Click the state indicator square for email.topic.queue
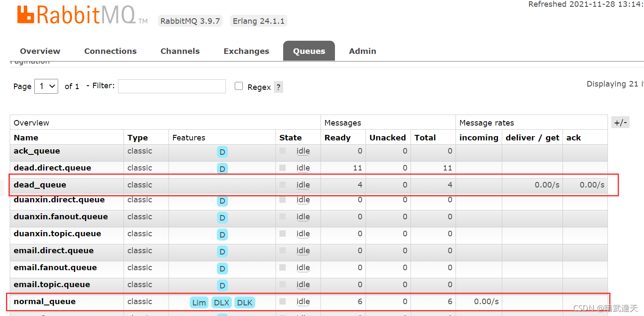Screen dimensions: 644x316 [282, 284]
